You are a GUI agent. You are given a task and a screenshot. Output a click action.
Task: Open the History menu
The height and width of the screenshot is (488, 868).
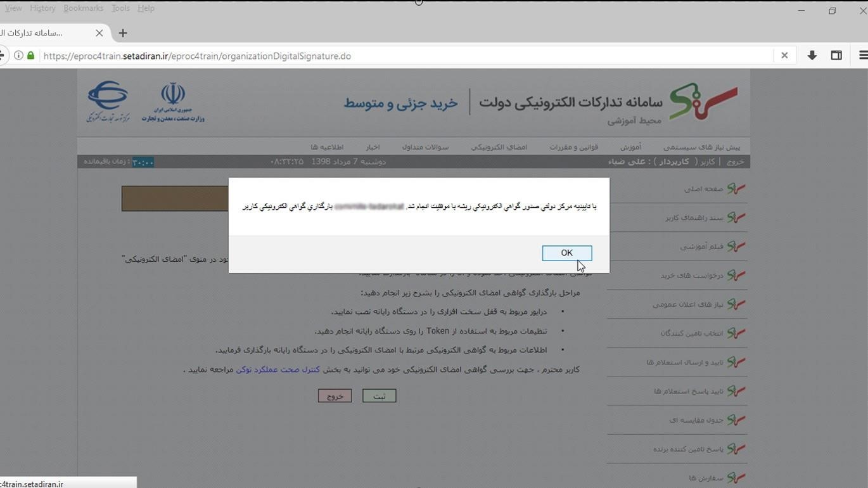click(x=42, y=8)
